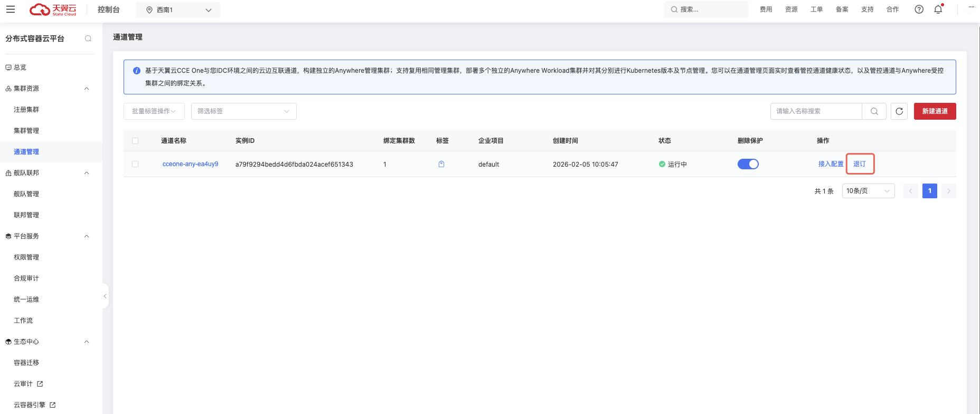Open the cceone-any-ea4uy9 channel link
The image size is (980, 414).
tap(190, 164)
